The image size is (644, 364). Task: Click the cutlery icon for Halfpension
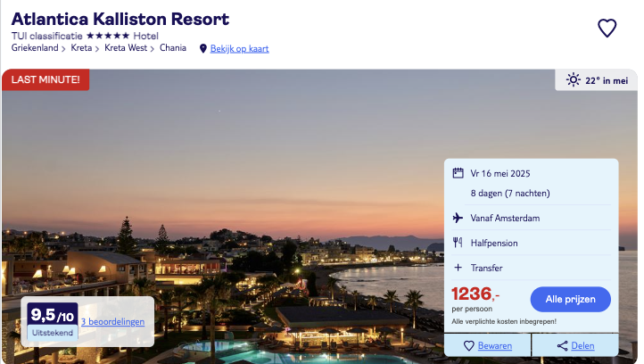click(458, 243)
